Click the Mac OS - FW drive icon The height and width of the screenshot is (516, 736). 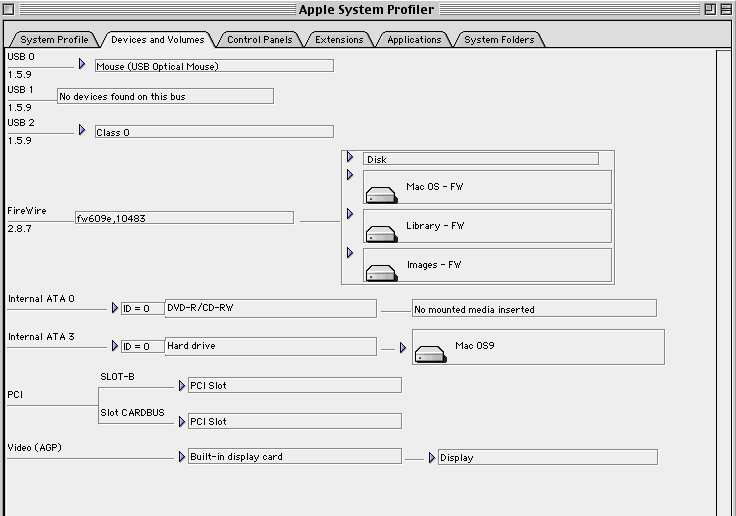[x=382, y=195]
